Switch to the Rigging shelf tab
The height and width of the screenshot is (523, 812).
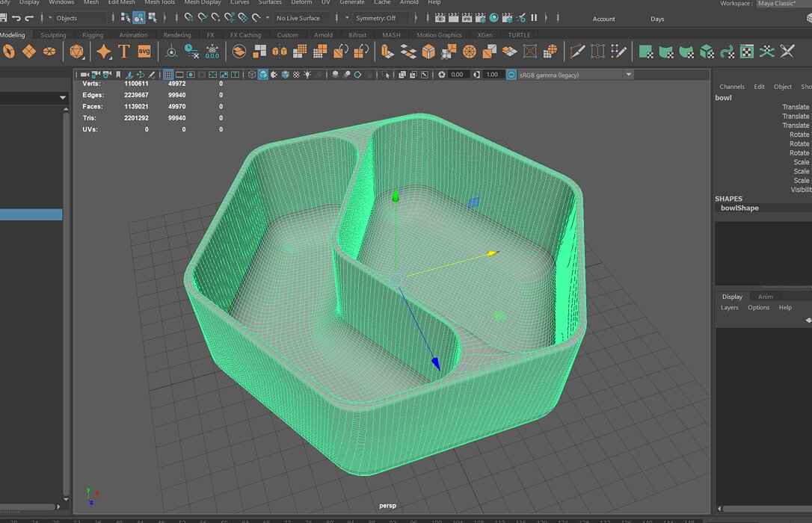(93, 35)
